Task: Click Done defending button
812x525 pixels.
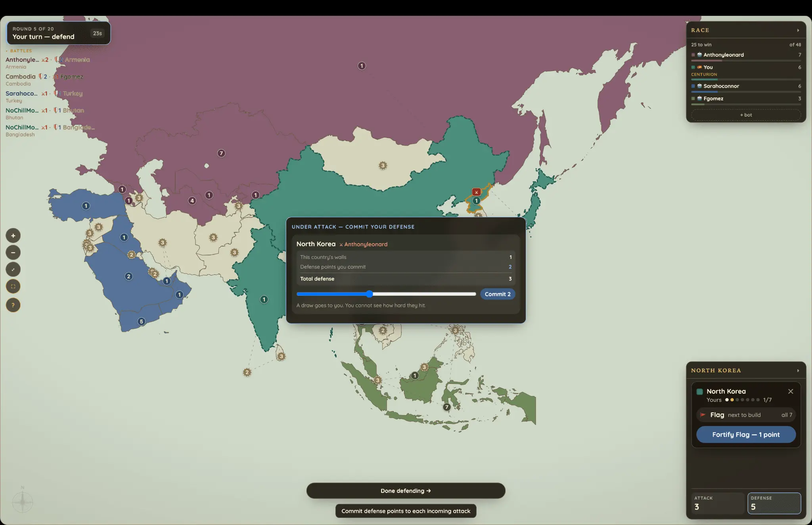Action: [406, 491]
